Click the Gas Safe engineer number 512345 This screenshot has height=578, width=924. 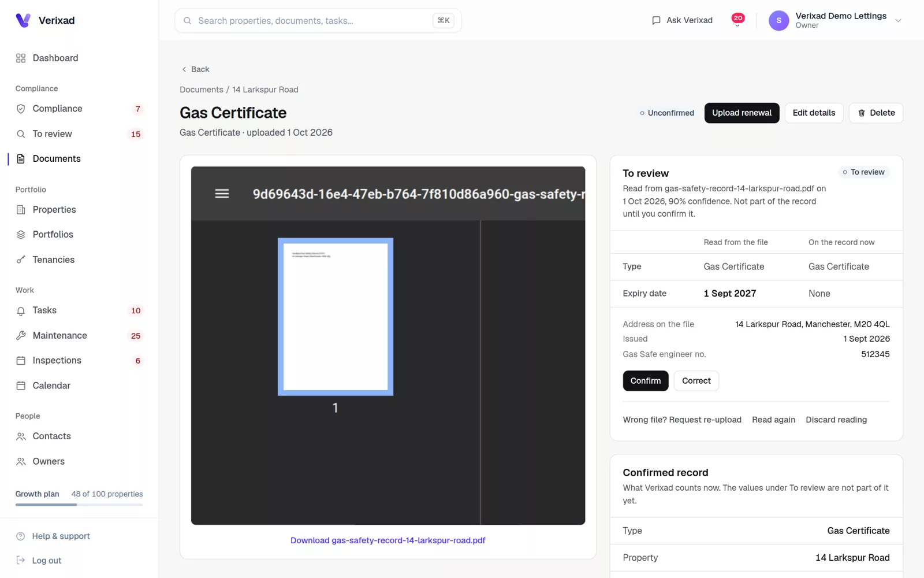click(x=875, y=354)
